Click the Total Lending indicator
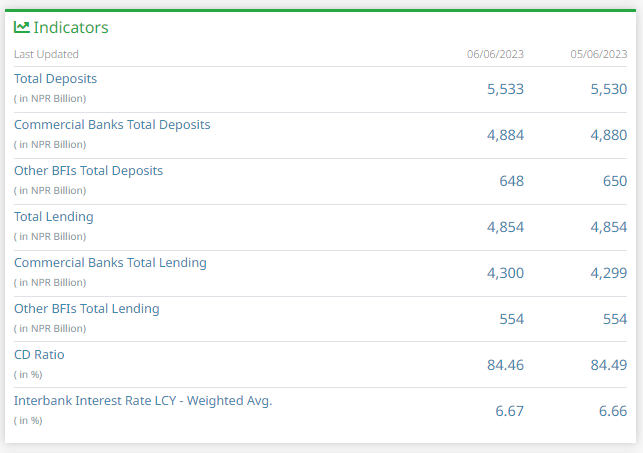The width and height of the screenshot is (643, 453). click(x=53, y=217)
